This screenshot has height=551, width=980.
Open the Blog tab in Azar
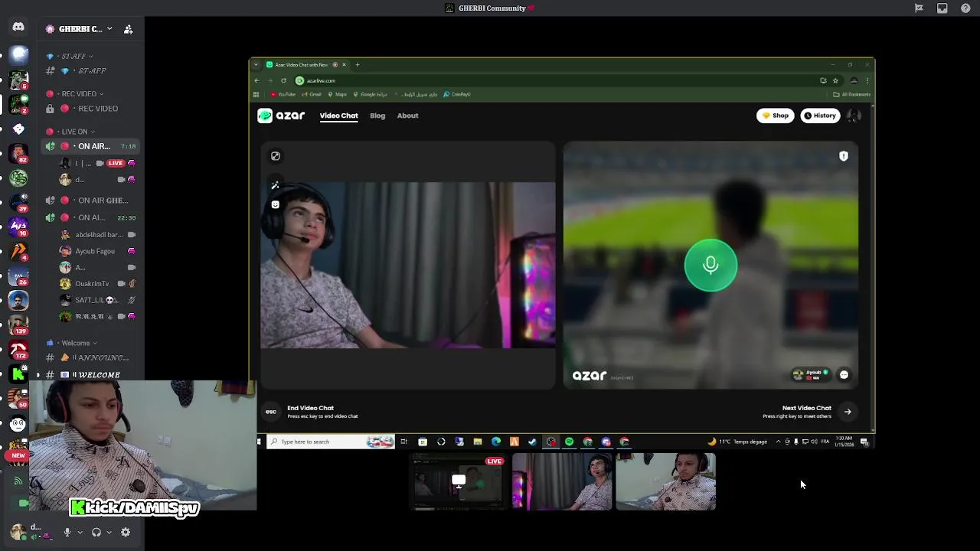click(377, 116)
